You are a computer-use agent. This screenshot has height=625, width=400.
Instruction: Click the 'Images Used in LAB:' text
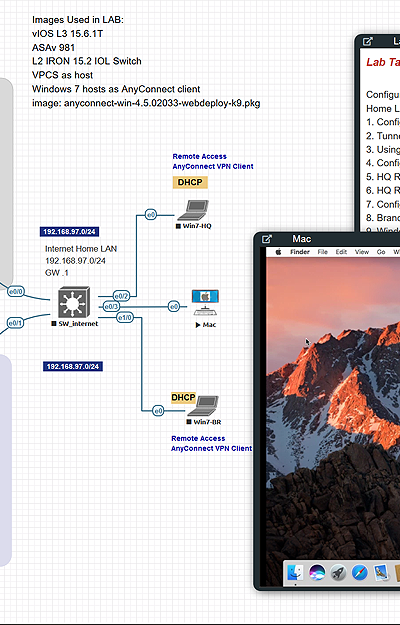tap(78, 20)
